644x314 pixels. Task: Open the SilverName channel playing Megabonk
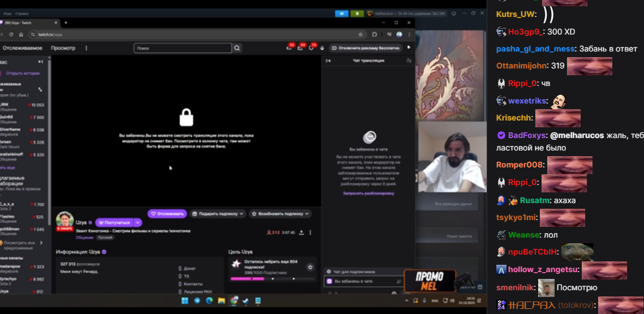click(23, 131)
